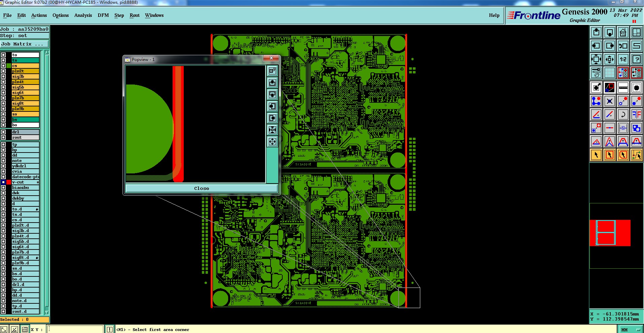Toggle checkbox for the 'drl' layer
Viewport: 644px width, 333px height.
[3, 132]
